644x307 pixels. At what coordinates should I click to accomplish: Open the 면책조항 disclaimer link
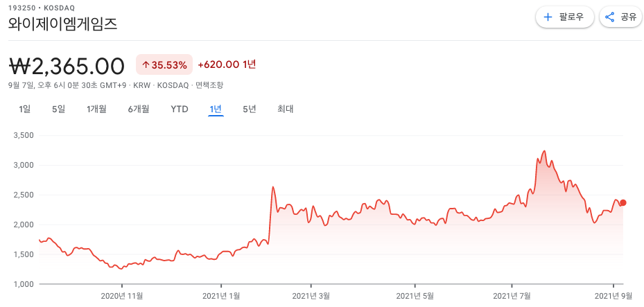tap(209, 85)
